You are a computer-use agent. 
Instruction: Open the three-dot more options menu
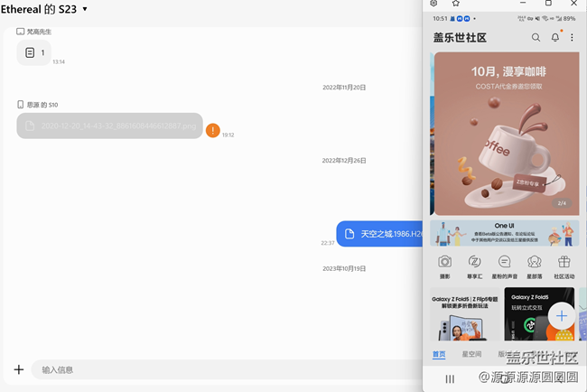(572, 38)
